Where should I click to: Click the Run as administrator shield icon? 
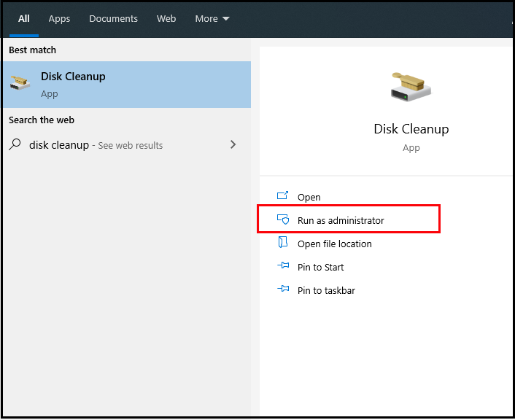[283, 219]
